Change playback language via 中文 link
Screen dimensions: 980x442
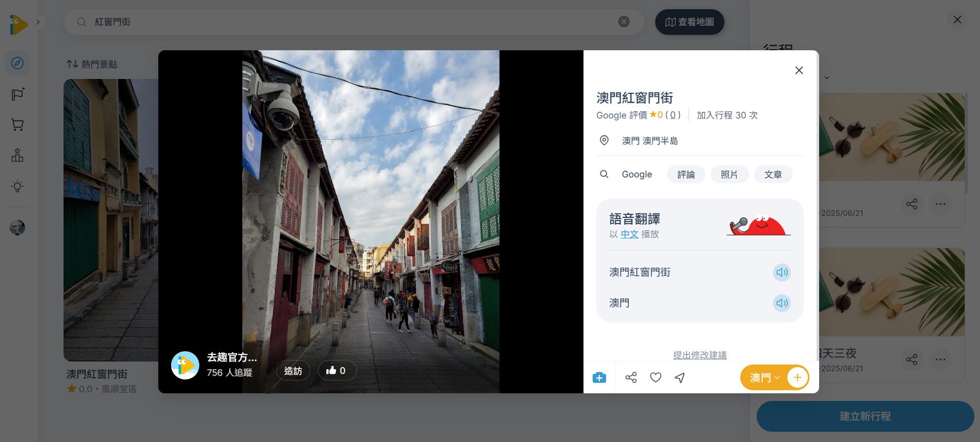pyautogui.click(x=629, y=234)
